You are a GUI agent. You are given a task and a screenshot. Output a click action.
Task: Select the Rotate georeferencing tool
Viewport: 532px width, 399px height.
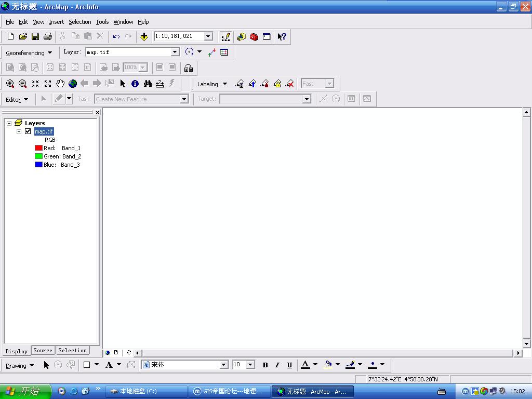[189, 52]
